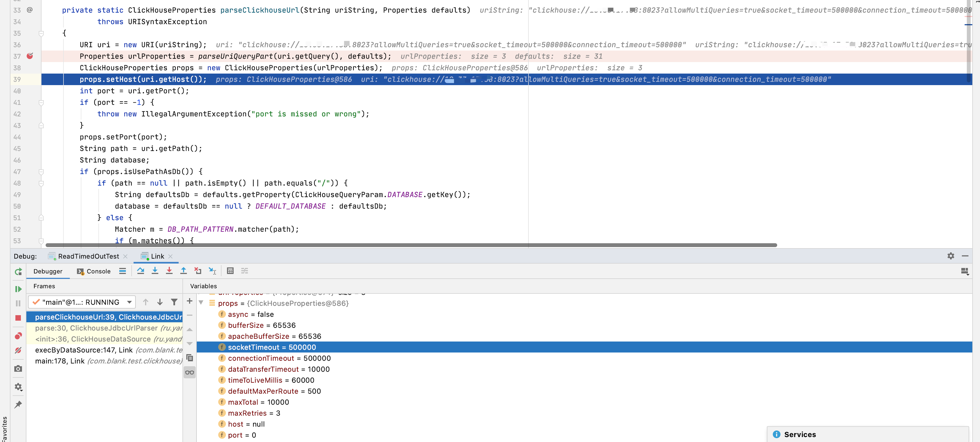The width and height of the screenshot is (980, 442).
Task: Click the editor horizontal scrollbar
Action: click(411, 245)
